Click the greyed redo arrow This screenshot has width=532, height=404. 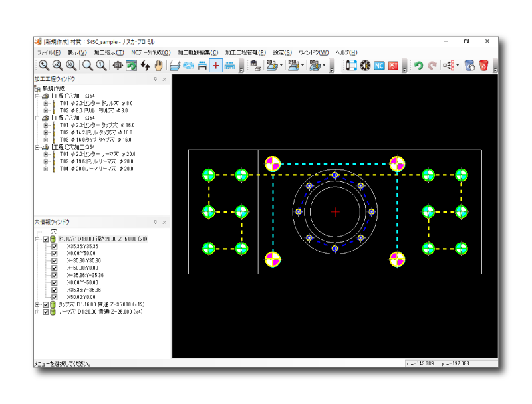click(x=432, y=65)
